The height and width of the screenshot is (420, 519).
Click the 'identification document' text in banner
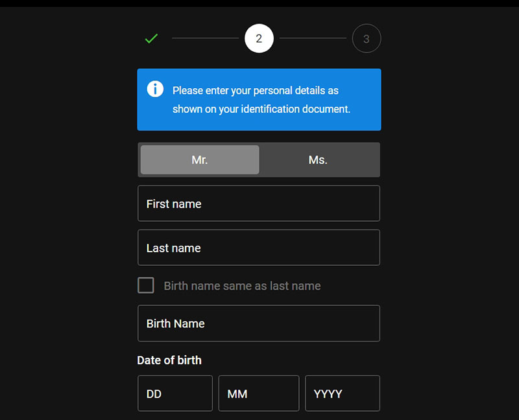pos(296,109)
